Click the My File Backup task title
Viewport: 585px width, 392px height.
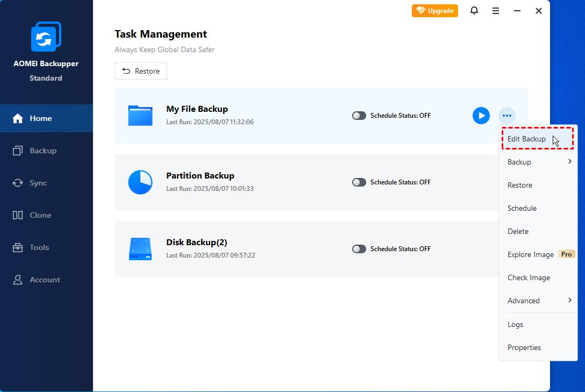[x=197, y=109]
